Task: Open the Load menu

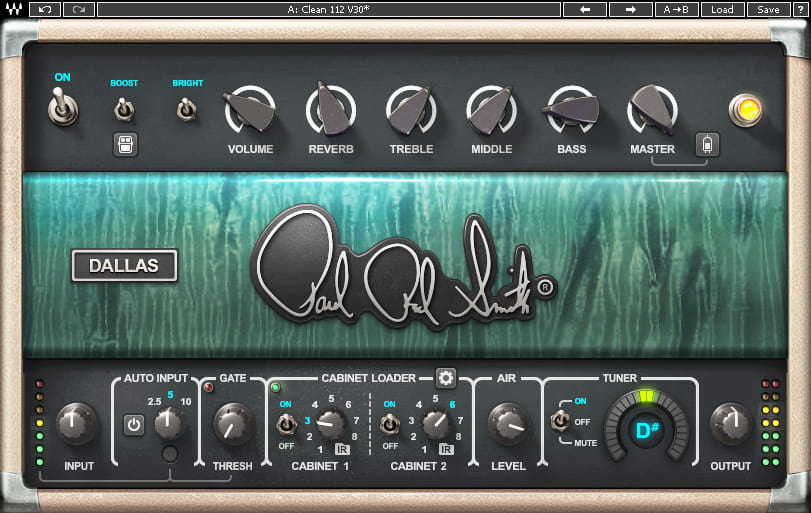Action: tap(722, 9)
